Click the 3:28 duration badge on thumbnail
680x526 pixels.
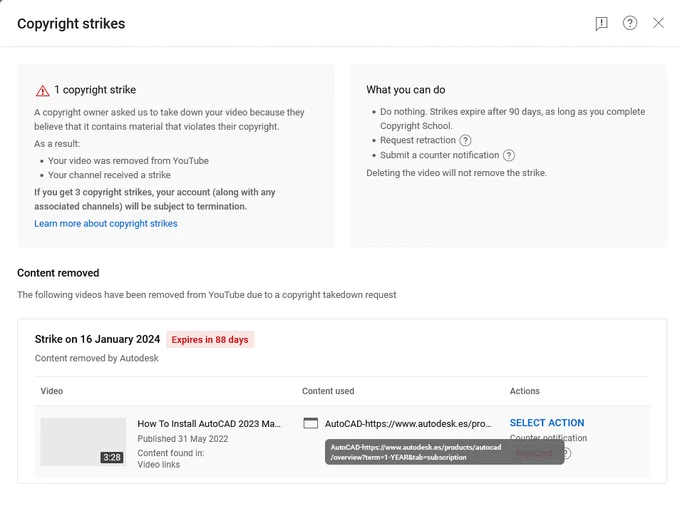click(x=112, y=457)
